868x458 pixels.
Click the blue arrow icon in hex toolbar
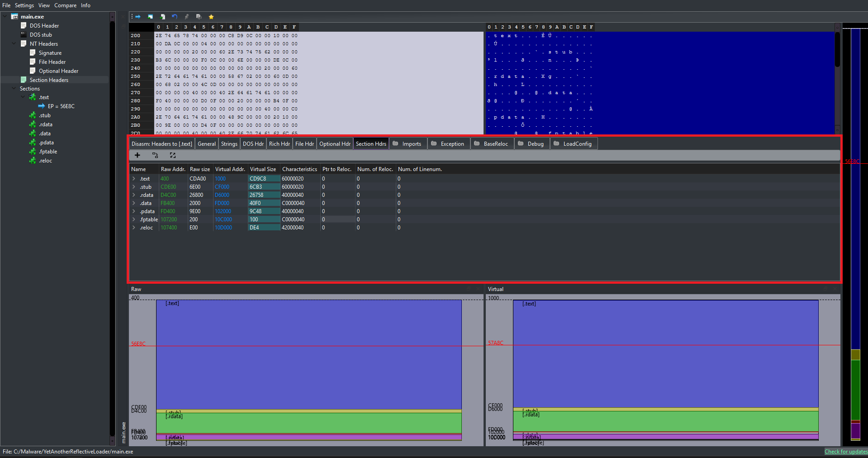(138, 17)
